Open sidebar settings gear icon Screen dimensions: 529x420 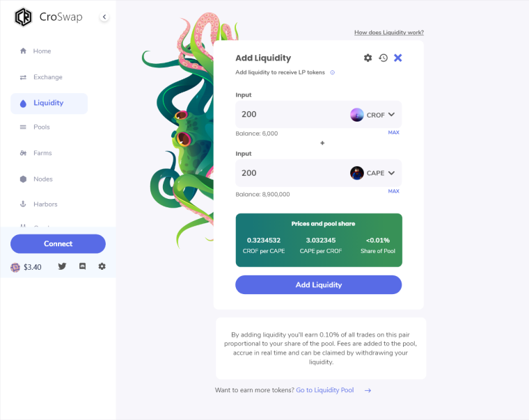(x=102, y=266)
